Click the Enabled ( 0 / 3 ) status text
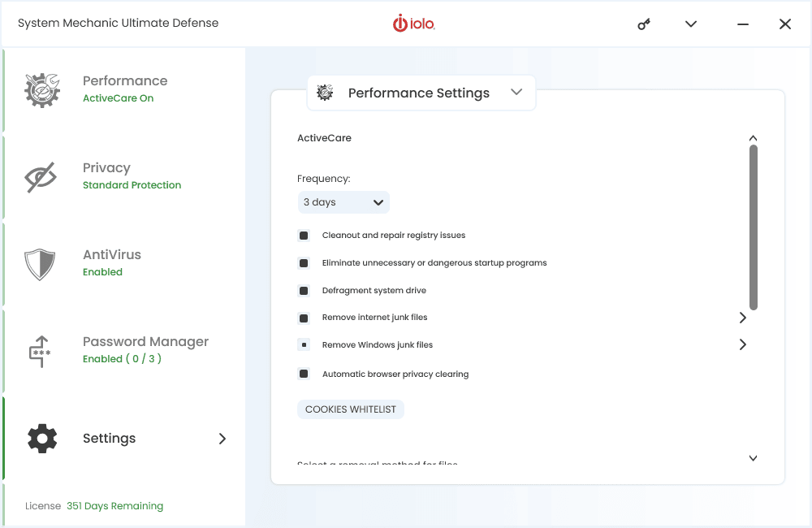812x528 pixels. pyautogui.click(x=123, y=358)
